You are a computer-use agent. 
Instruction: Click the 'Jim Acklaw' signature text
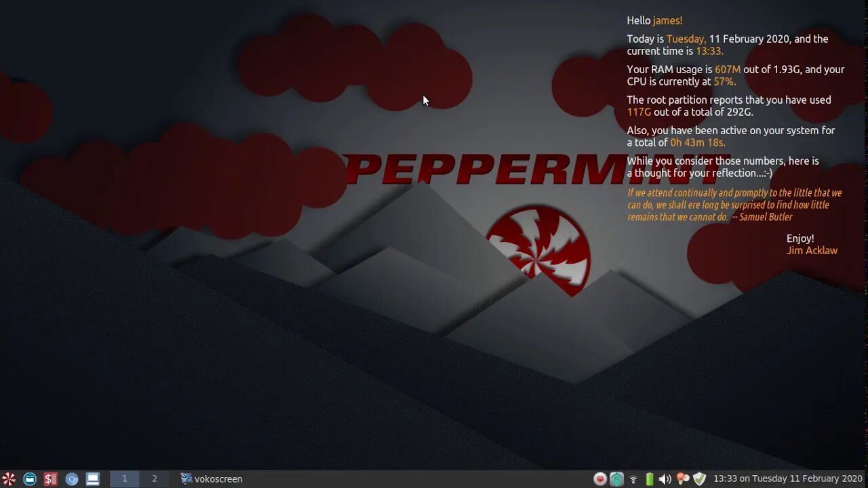point(812,251)
